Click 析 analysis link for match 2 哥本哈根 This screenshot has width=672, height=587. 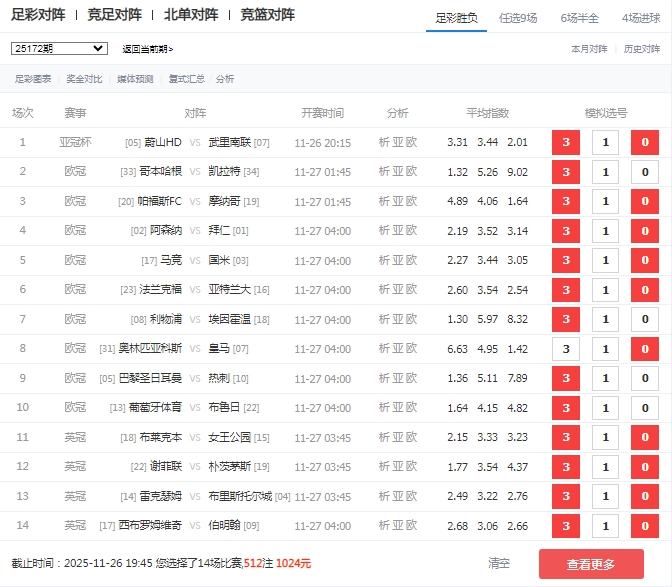click(384, 172)
